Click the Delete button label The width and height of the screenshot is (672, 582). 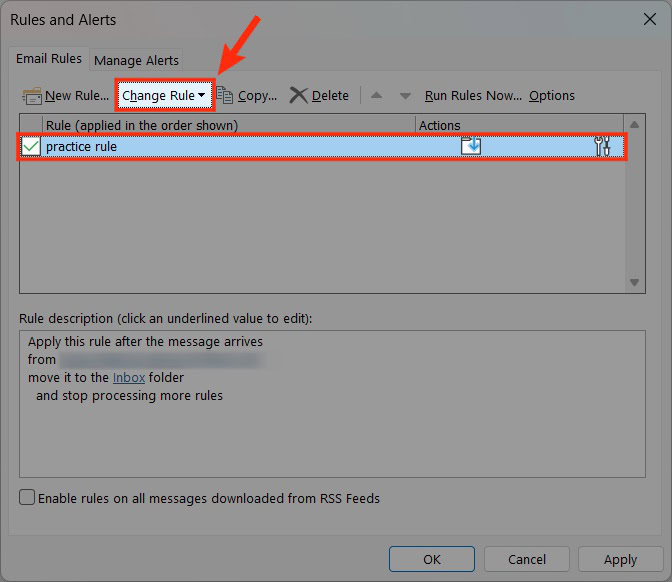pos(330,96)
